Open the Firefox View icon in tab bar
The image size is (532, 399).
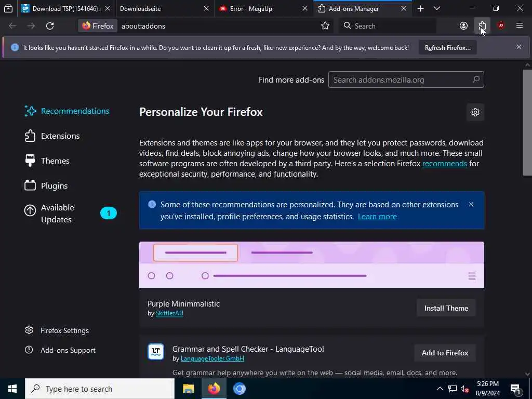click(8, 8)
